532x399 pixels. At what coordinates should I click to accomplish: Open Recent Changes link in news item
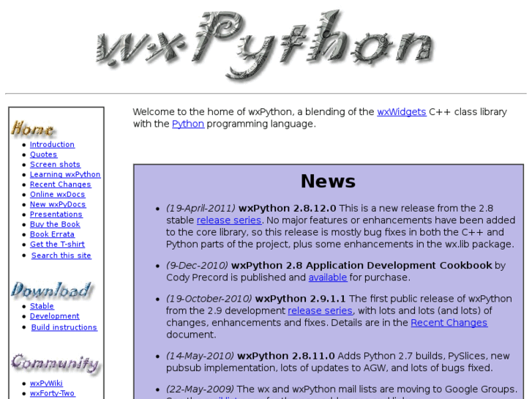click(449, 323)
